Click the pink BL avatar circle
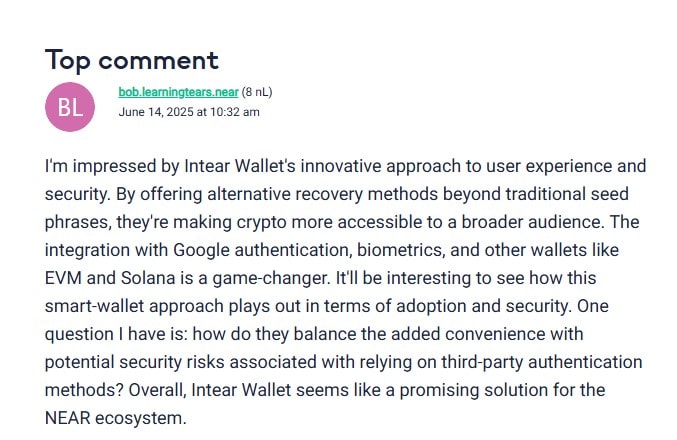Viewport: 677px width, 440px height. 70,107
